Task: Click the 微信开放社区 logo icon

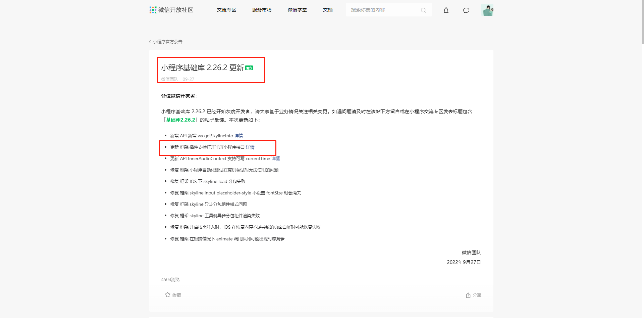Action: tap(153, 10)
